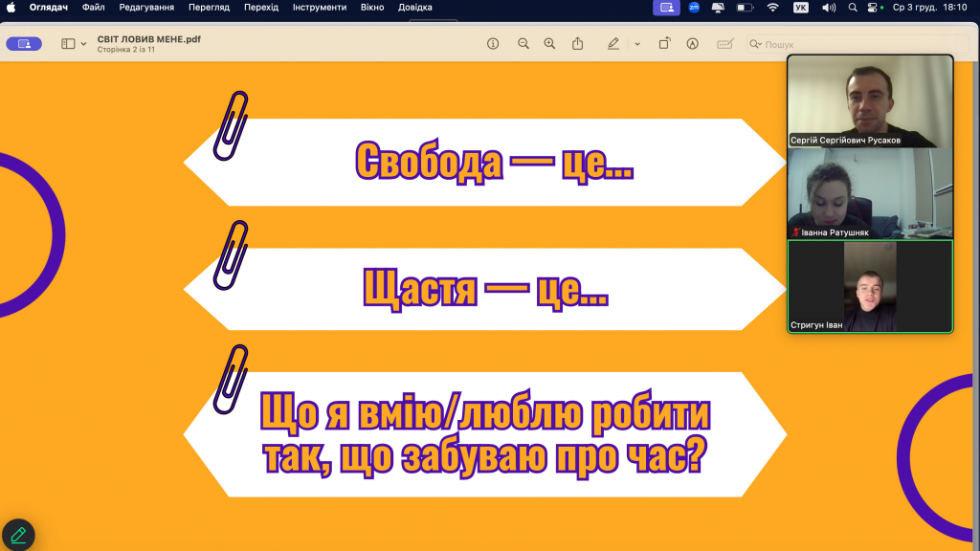Open the Перегляд menu
The height and width of the screenshot is (551, 980).
(x=208, y=8)
